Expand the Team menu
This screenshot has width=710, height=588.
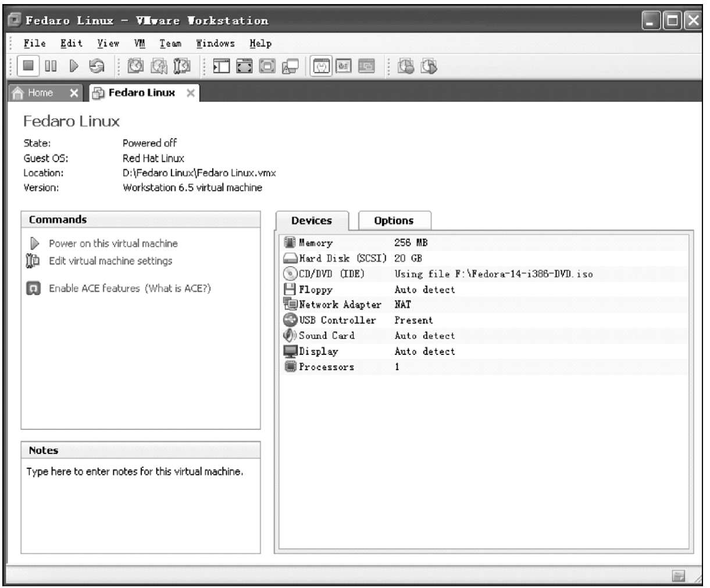pyautogui.click(x=170, y=44)
